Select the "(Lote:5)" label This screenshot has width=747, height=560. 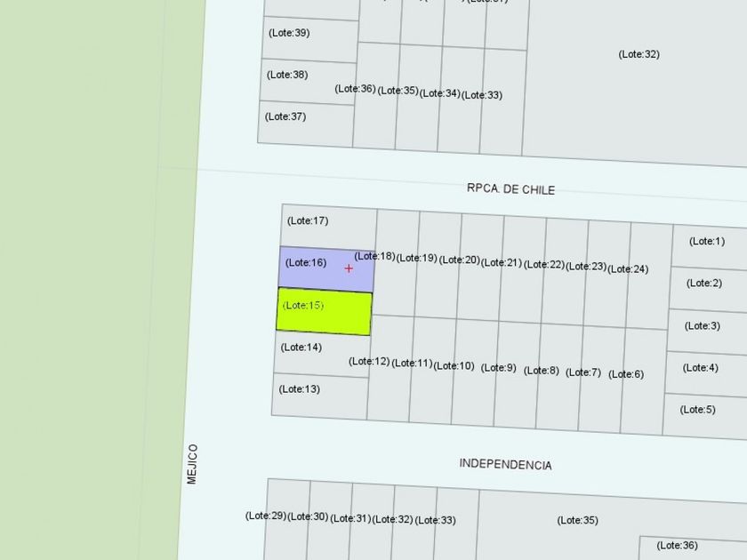pos(697,410)
